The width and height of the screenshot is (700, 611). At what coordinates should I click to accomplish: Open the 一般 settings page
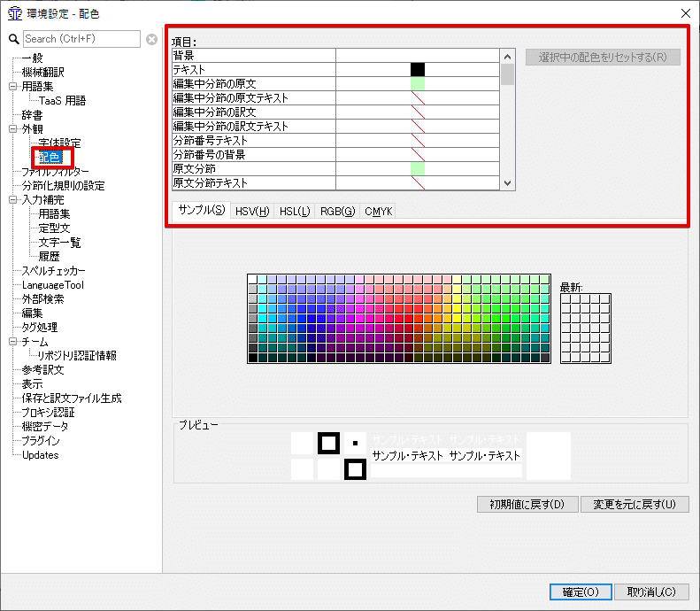tap(33, 58)
